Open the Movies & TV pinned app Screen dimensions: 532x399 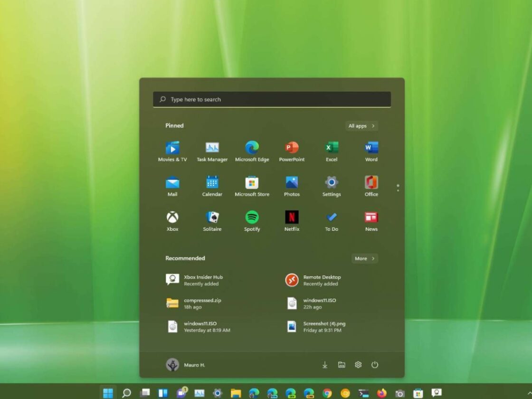click(172, 152)
